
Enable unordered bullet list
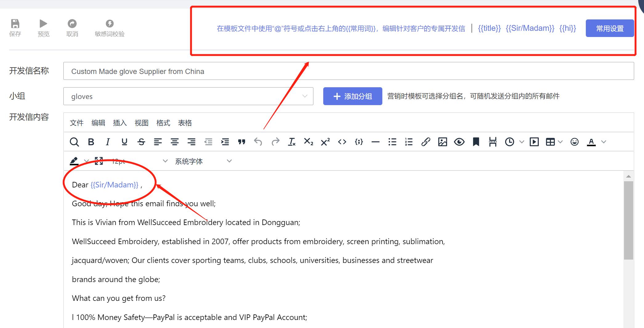coord(392,142)
